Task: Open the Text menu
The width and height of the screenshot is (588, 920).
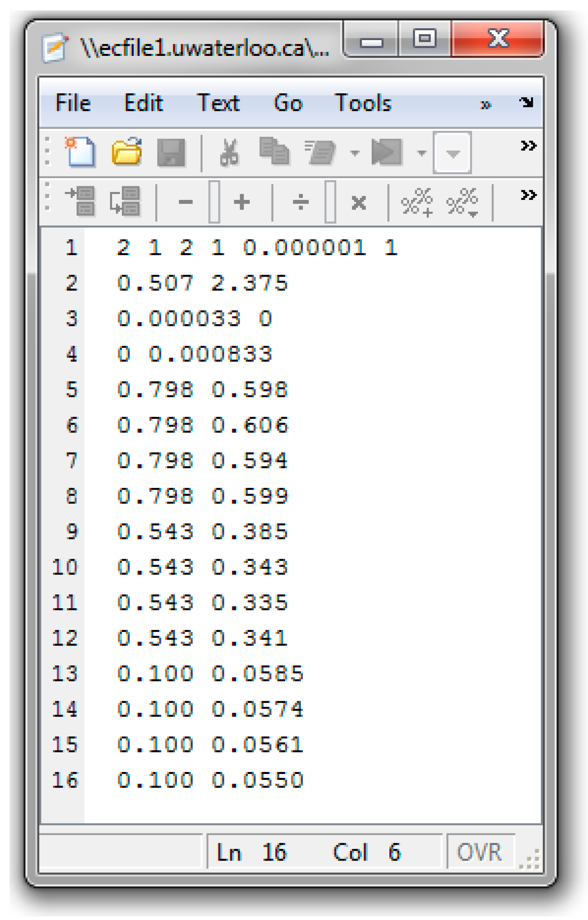Action: coord(218,103)
